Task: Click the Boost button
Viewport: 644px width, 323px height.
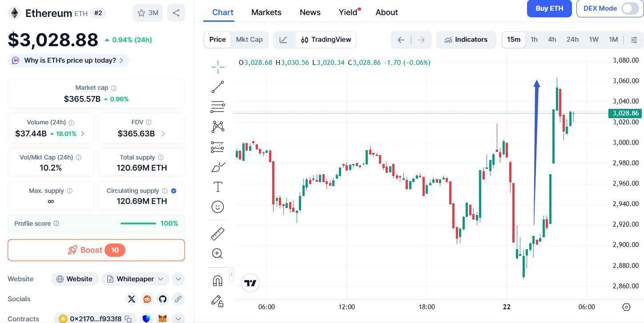Action: (96, 250)
